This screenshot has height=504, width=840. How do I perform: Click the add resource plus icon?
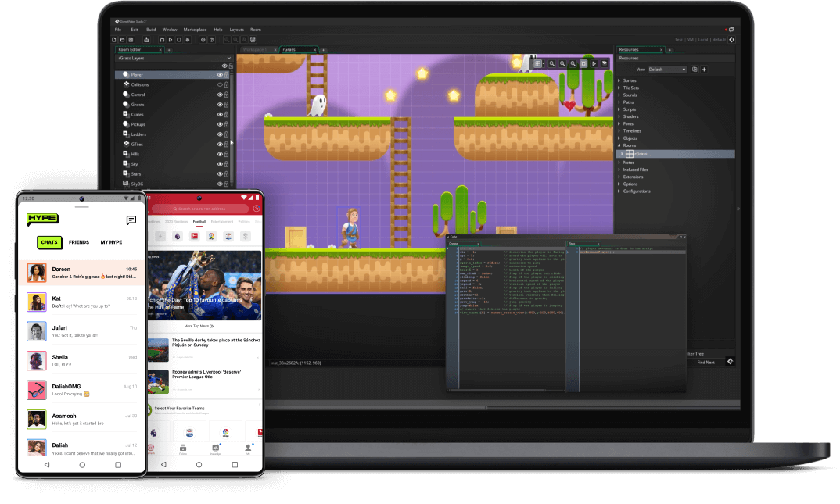point(704,70)
